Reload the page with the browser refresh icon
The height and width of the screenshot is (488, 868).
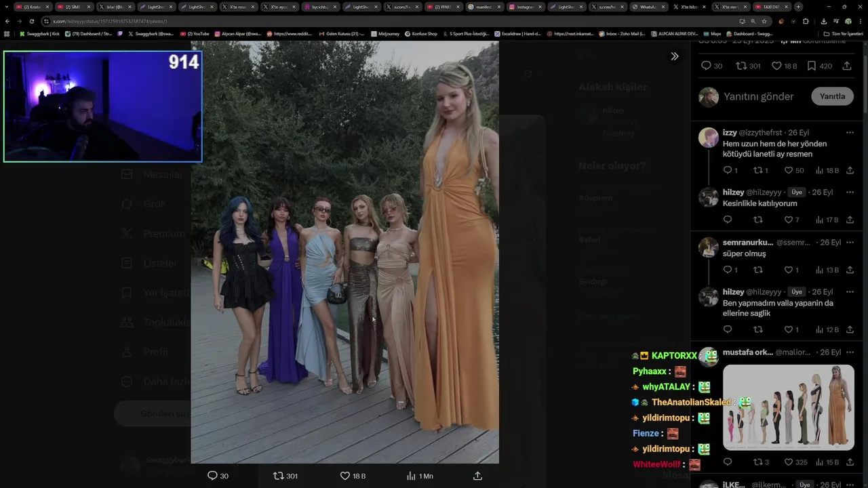point(31,21)
